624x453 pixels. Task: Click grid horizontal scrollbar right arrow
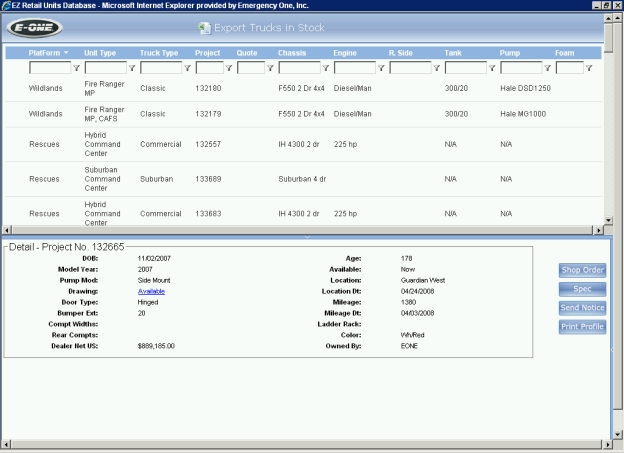pos(599,230)
